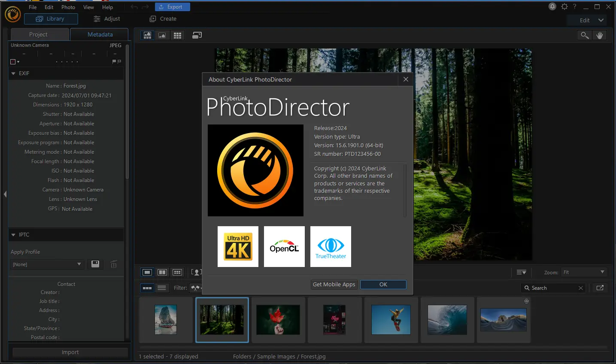Switch library to grid thumbnail view
The image size is (616, 364).
pos(177,35)
